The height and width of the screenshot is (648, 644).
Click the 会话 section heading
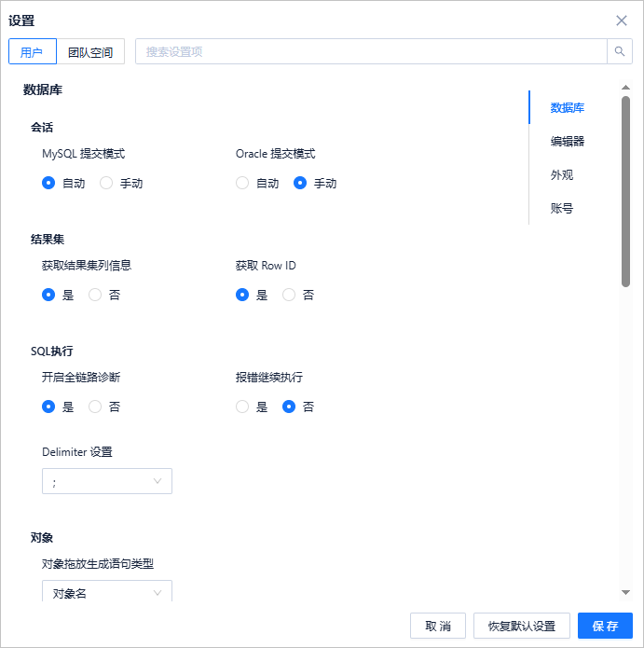click(42, 128)
